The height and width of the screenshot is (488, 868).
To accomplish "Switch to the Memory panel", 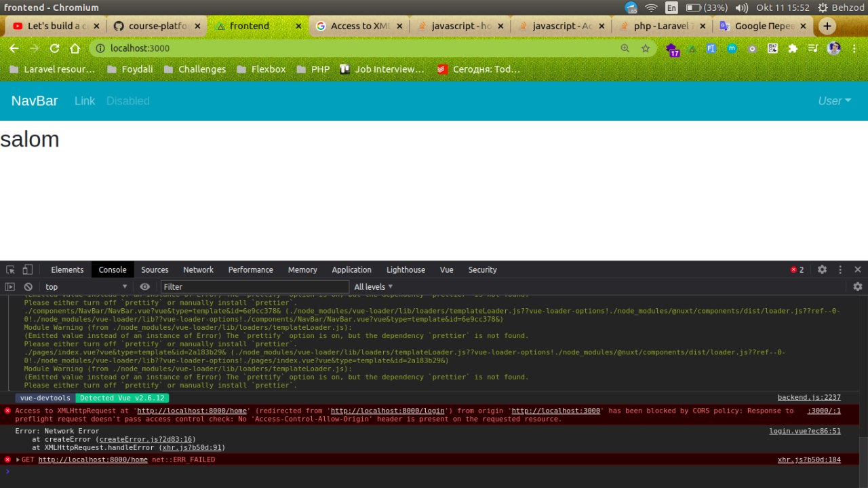I will tap(302, 269).
